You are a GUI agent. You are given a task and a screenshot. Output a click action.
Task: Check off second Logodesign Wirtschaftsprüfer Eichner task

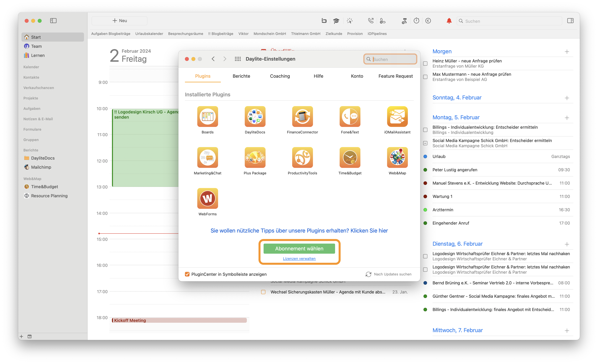[425, 270]
